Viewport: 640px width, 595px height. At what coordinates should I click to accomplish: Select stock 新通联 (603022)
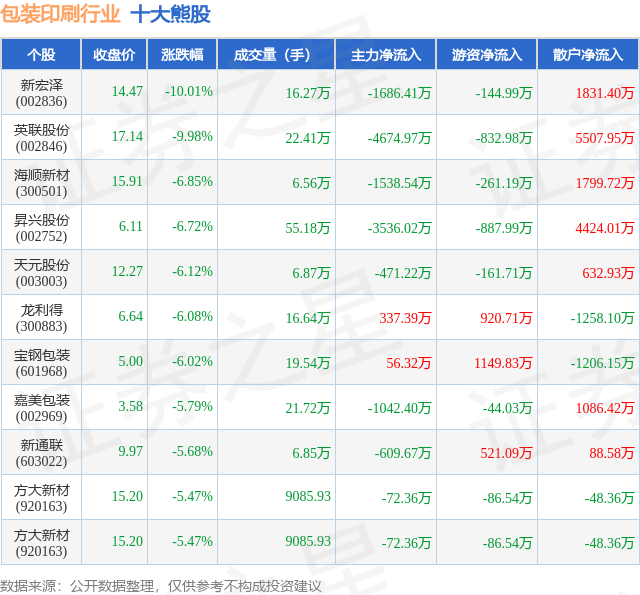[x=41, y=453]
